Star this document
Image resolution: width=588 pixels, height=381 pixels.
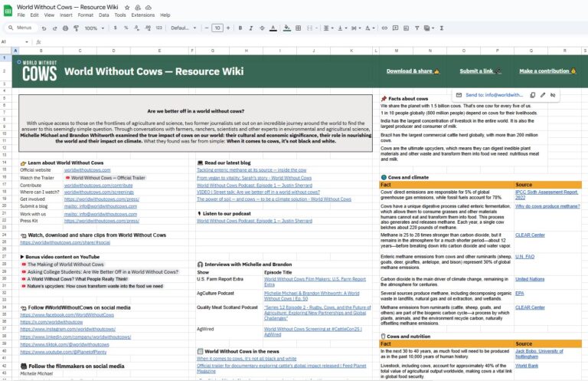click(127, 8)
